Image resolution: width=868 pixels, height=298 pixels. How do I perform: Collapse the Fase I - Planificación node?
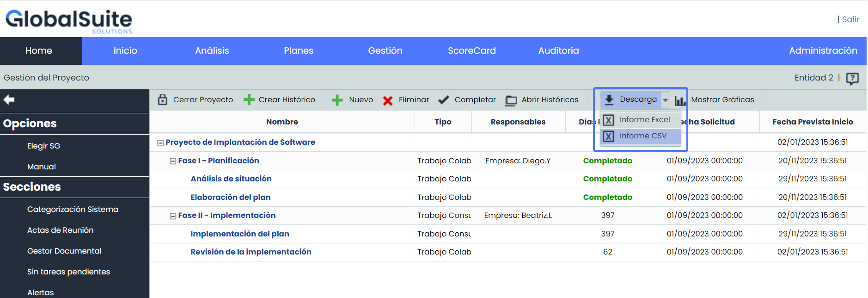[x=173, y=161]
